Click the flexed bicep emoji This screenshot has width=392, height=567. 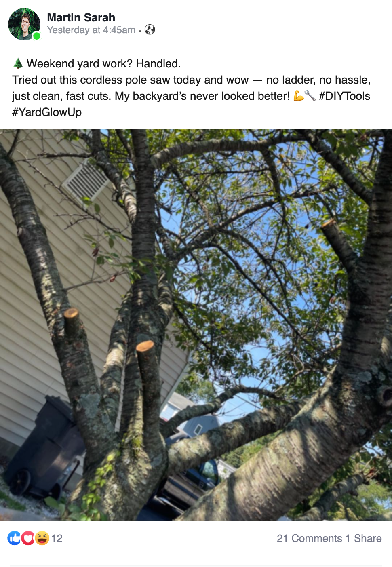[x=299, y=96]
